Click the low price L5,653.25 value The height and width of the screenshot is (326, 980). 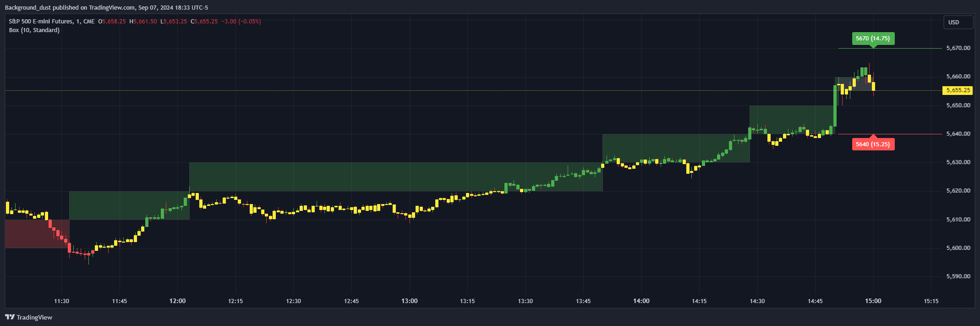coord(174,22)
